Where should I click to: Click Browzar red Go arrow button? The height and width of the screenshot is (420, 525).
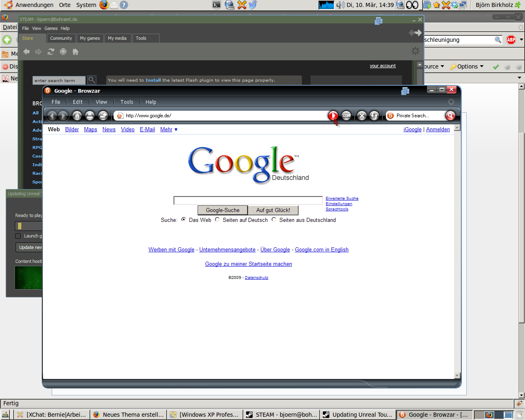[333, 116]
